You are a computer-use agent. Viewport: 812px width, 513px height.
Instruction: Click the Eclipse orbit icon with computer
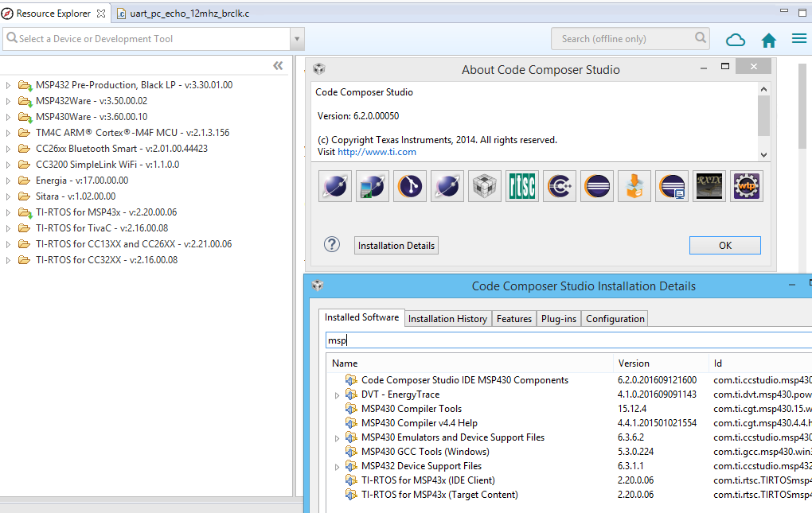(373, 186)
